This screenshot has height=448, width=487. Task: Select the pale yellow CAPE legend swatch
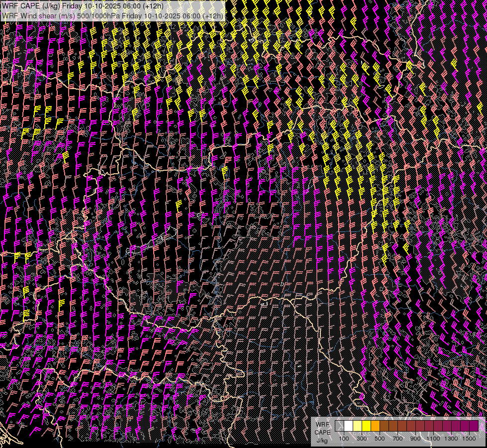(357, 426)
